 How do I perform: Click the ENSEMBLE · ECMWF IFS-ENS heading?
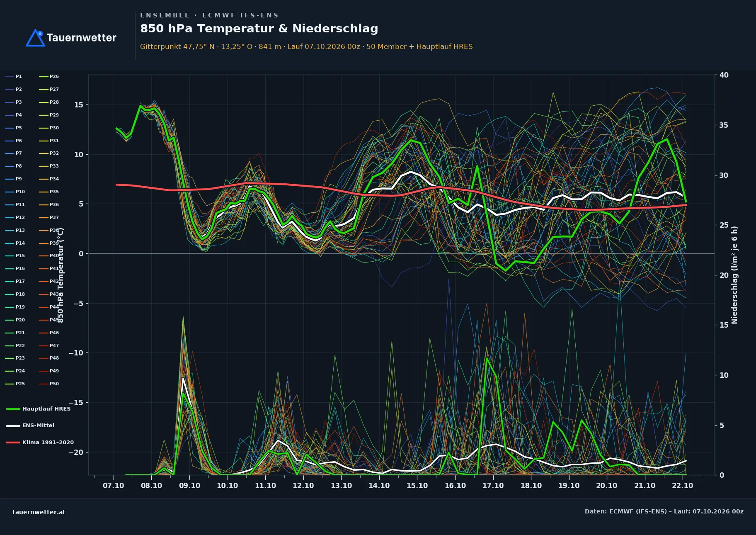[209, 15]
